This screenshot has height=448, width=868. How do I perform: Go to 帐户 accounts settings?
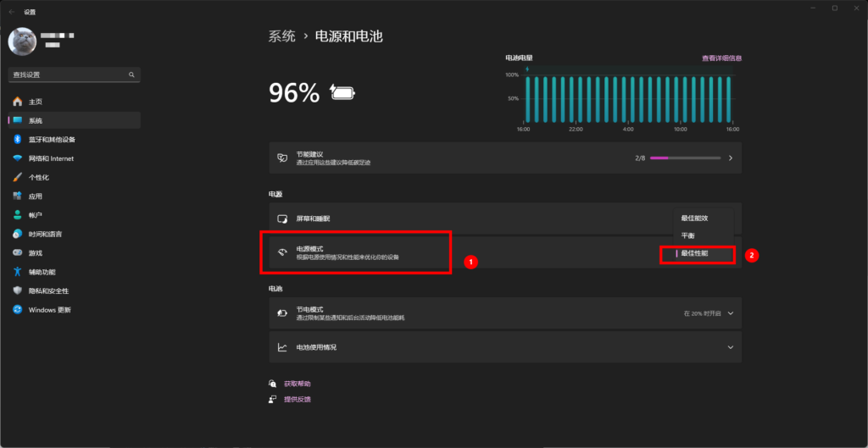(35, 215)
